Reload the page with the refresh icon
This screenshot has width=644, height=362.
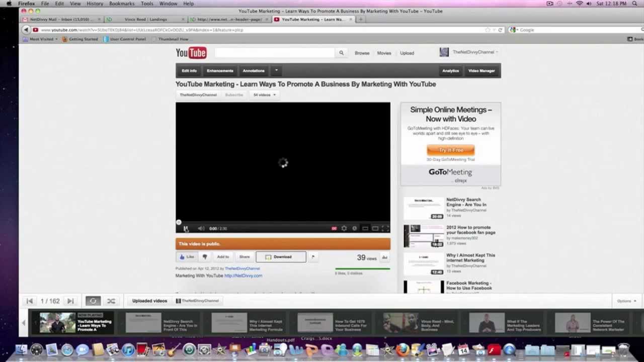click(x=500, y=30)
